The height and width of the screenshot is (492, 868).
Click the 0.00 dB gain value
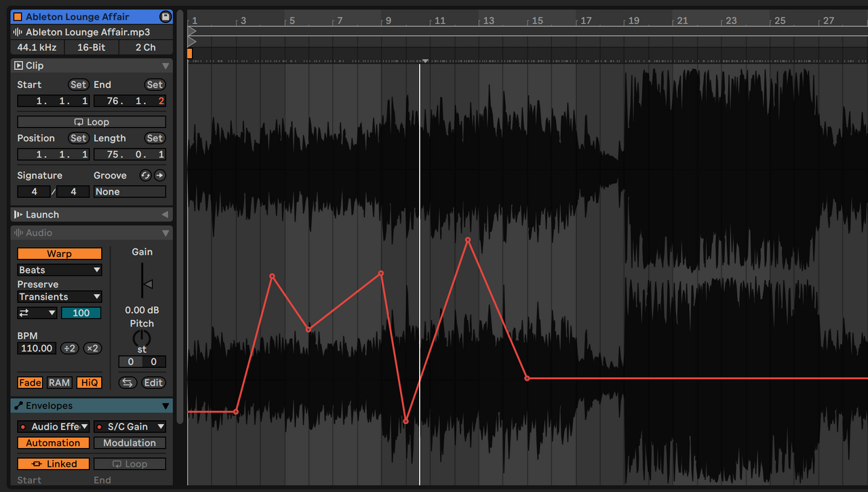pyautogui.click(x=142, y=310)
